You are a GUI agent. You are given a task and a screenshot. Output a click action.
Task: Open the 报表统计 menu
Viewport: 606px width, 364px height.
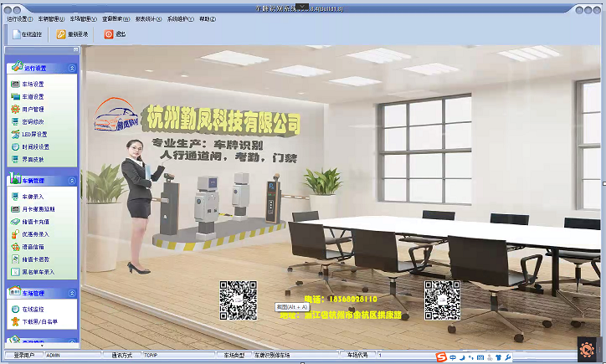coord(148,18)
